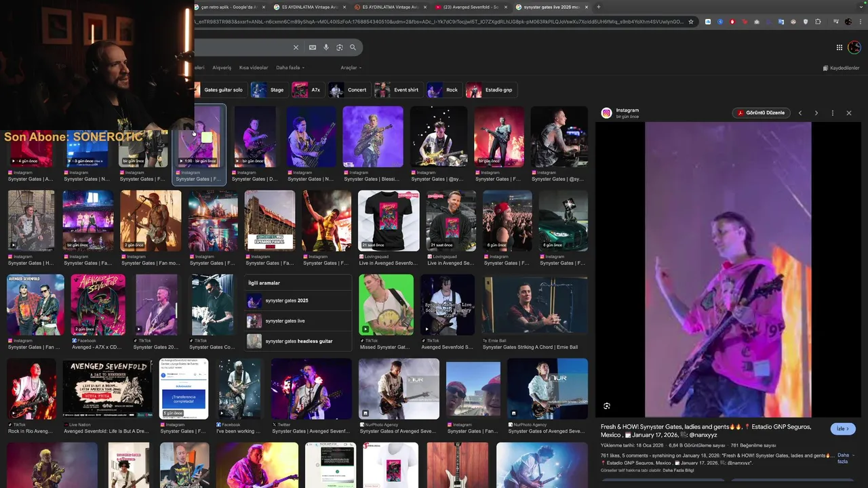Image resolution: width=868 pixels, height=488 pixels.
Task: Click the magnifier search button
Action: [x=353, y=47]
